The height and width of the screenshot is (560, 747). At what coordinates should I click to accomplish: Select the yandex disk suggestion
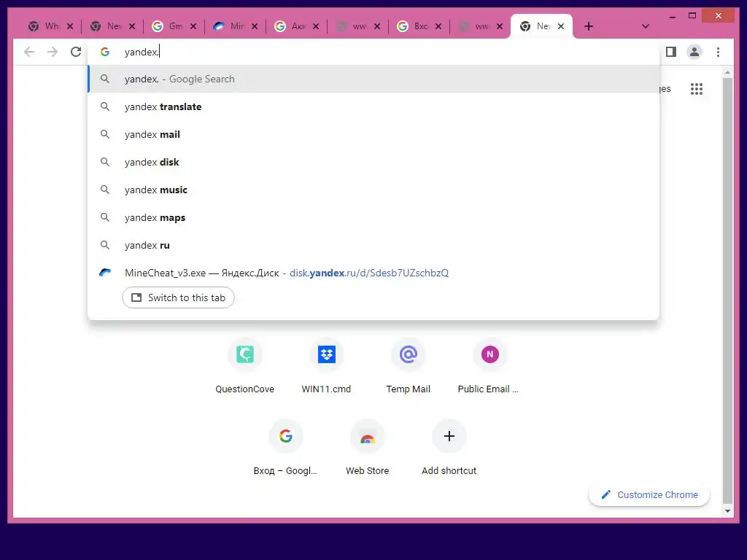pyautogui.click(x=373, y=162)
